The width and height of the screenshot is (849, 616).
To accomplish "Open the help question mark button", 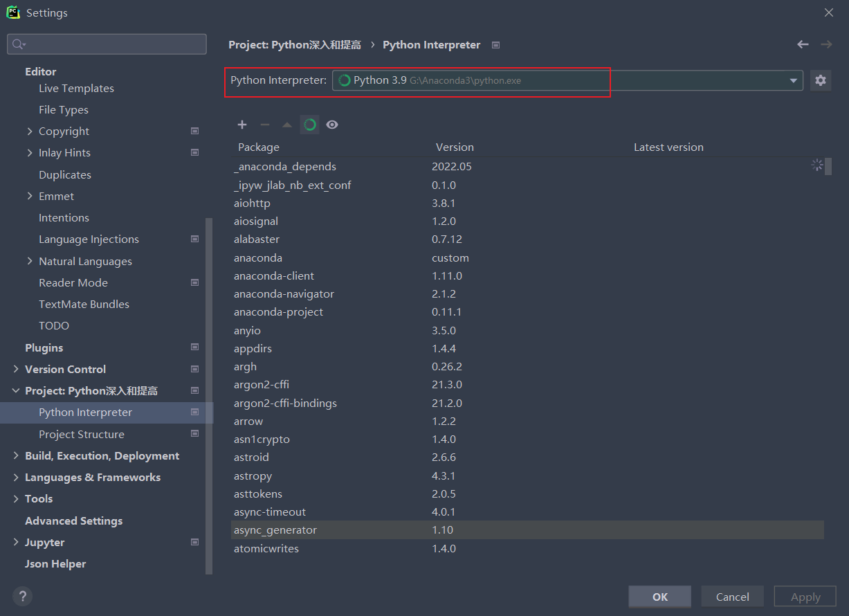I will coord(22,596).
